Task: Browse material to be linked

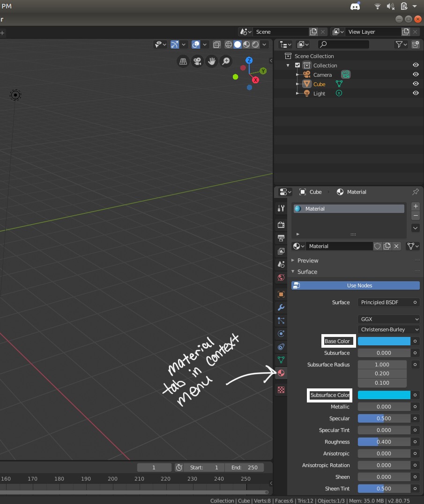Action: 298,246
